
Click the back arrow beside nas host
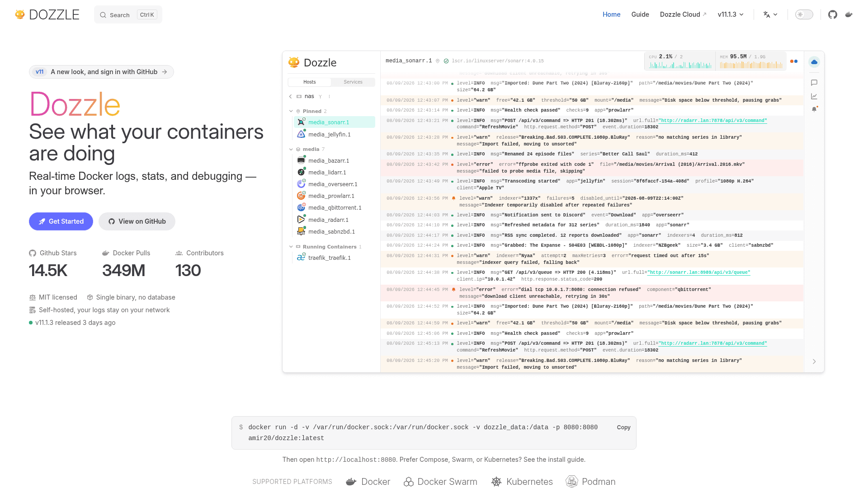[291, 96]
